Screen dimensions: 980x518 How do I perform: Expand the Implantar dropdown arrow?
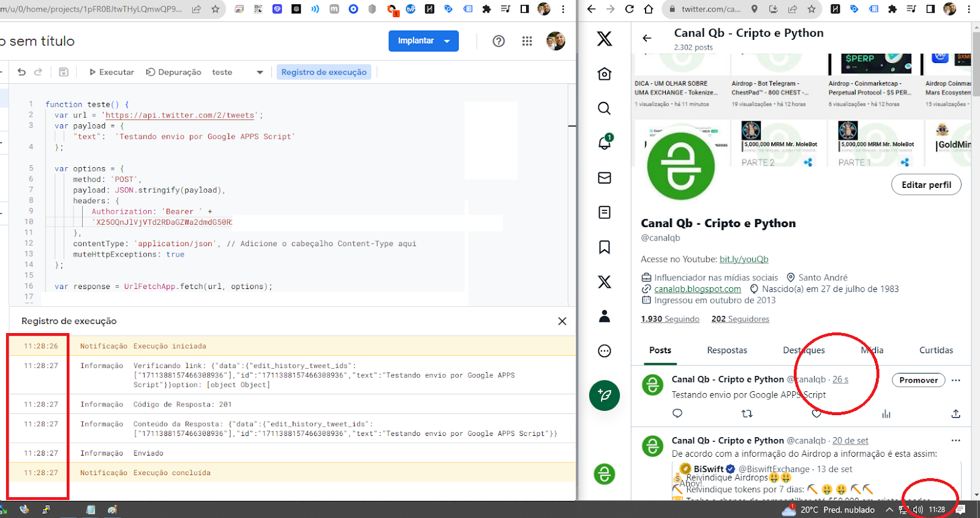[x=447, y=41]
